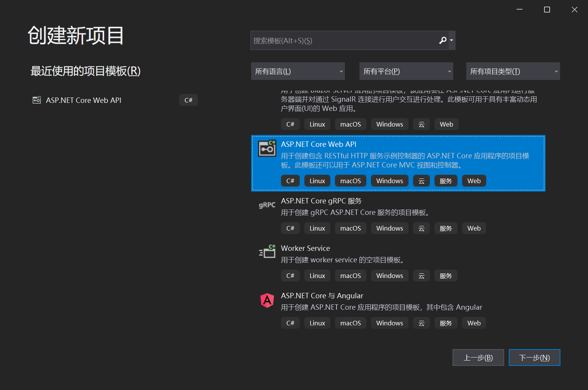588x390 pixels.
Task: Click the 服务 tag in Worker Service template
Action: 446,276
